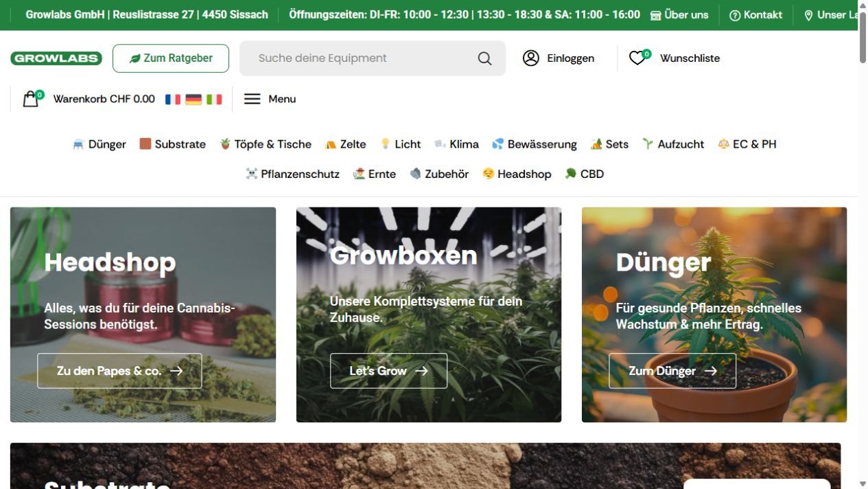Image resolution: width=868 pixels, height=489 pixels.
Task: Click the 'Unser La...' location link
Action: pyautogui.click(x=830, y=14)
